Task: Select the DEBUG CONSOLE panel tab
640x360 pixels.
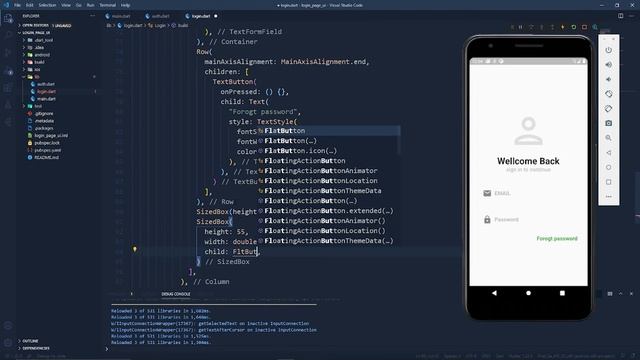Action: [176, 294]
